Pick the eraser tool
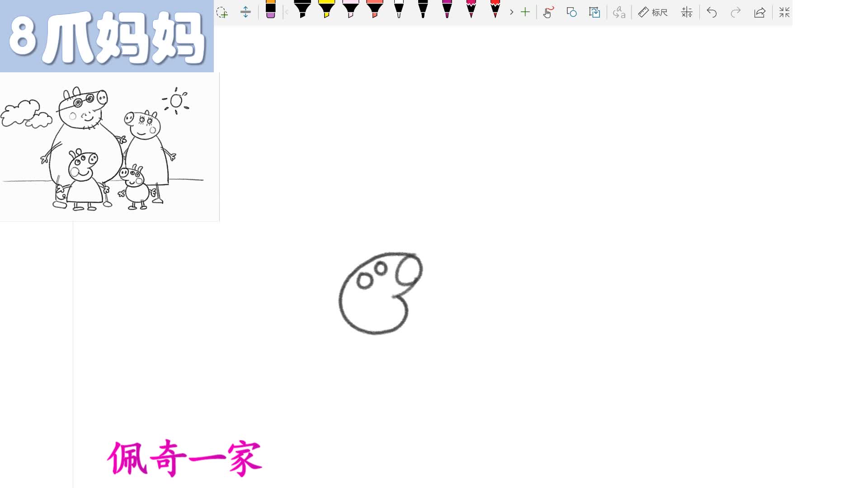 point(271,9)
